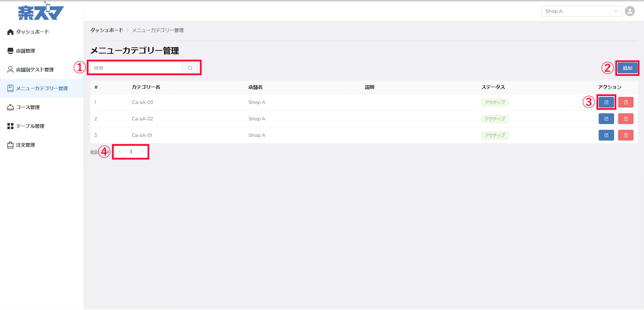Screen dimensions: 644x310
Task: Go to previous page arrow
Action: pyautogui.click(x=120, y=152)
